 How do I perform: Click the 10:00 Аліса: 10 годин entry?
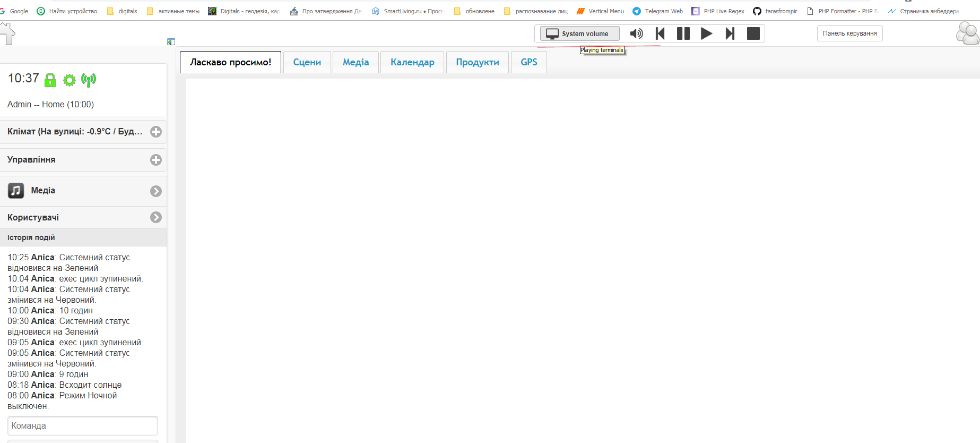50,311
